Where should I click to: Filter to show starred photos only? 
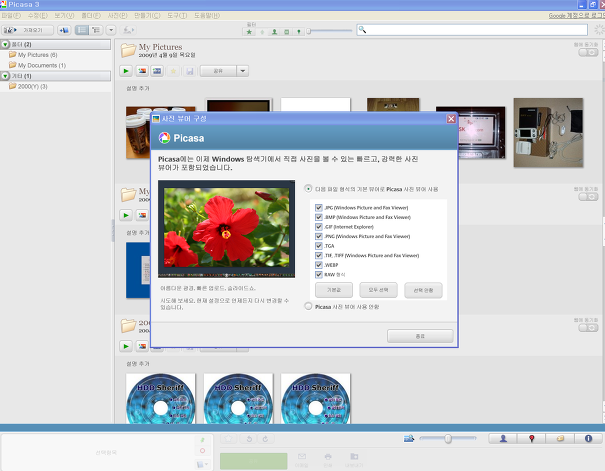point(249,32)
